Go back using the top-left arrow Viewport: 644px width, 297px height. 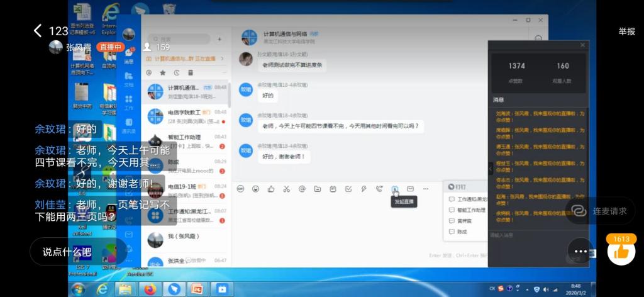pyautogui.click(x=38, y=31)
